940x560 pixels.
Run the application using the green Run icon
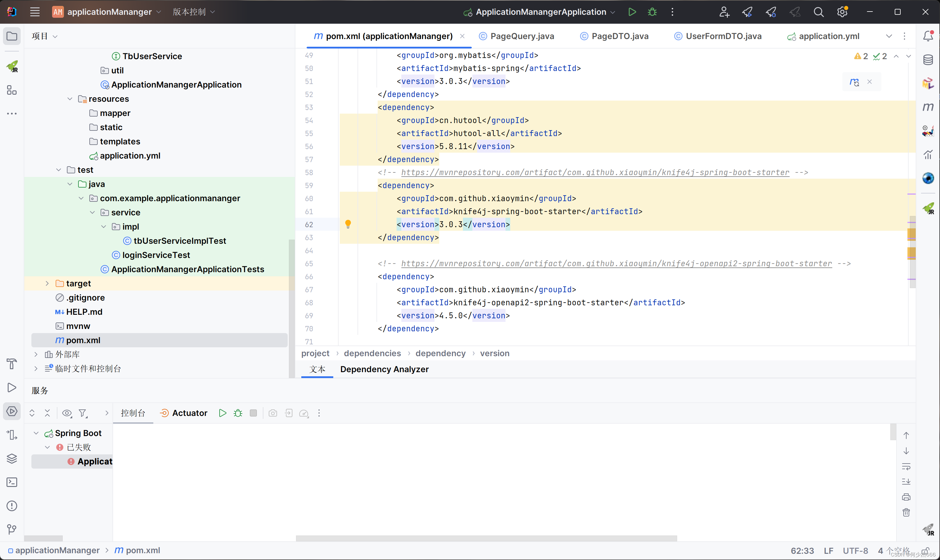[x=632, y=12]
